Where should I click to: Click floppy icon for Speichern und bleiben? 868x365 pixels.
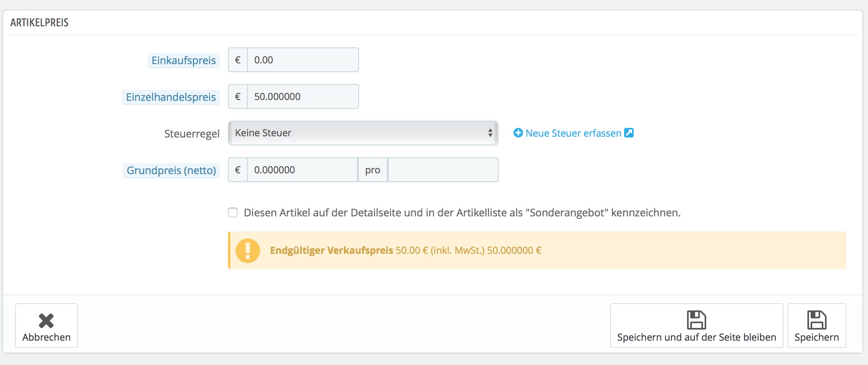(696, 320)
